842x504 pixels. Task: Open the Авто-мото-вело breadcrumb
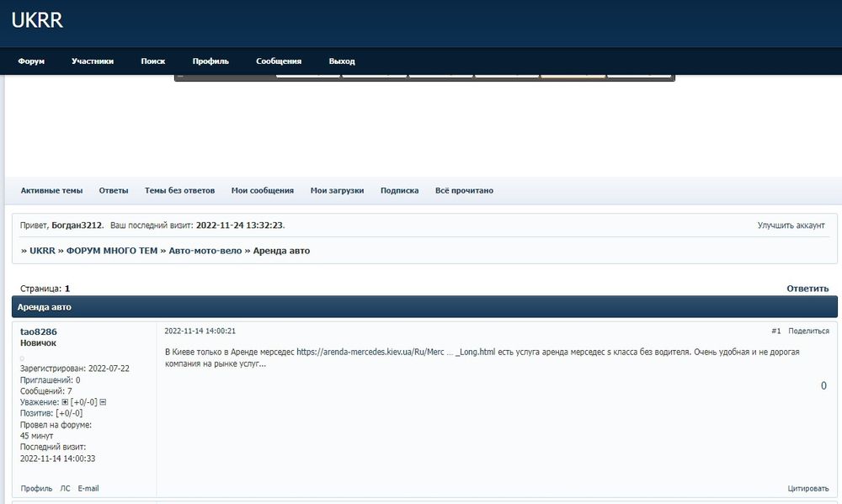(205, 251)
